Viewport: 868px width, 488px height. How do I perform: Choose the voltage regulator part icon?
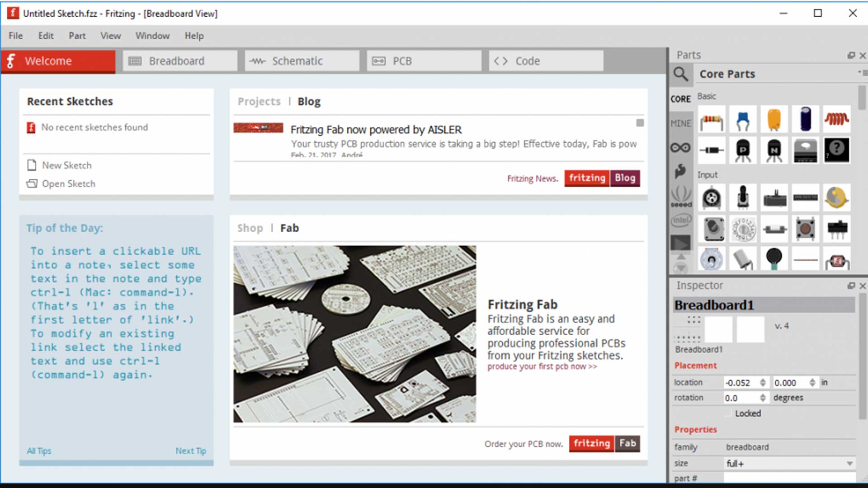(805, 150)
